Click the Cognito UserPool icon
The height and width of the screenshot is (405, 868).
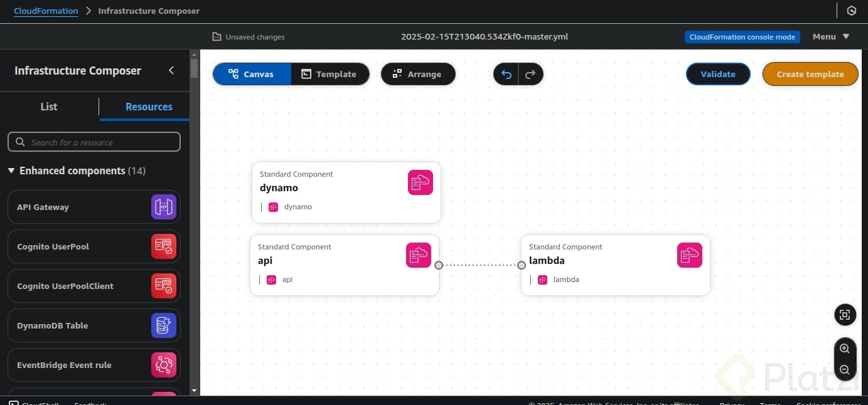coord(164,246)
